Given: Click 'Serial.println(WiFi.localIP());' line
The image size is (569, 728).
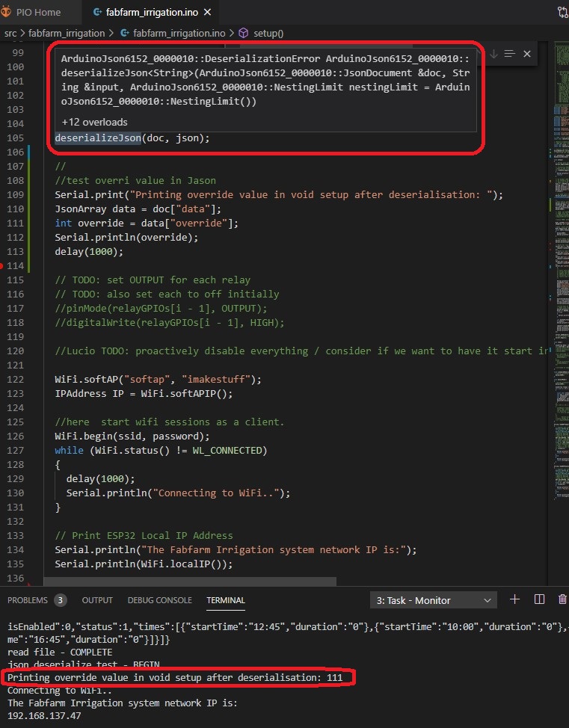Looking at the screenshot, I should [x=144, y=564].
